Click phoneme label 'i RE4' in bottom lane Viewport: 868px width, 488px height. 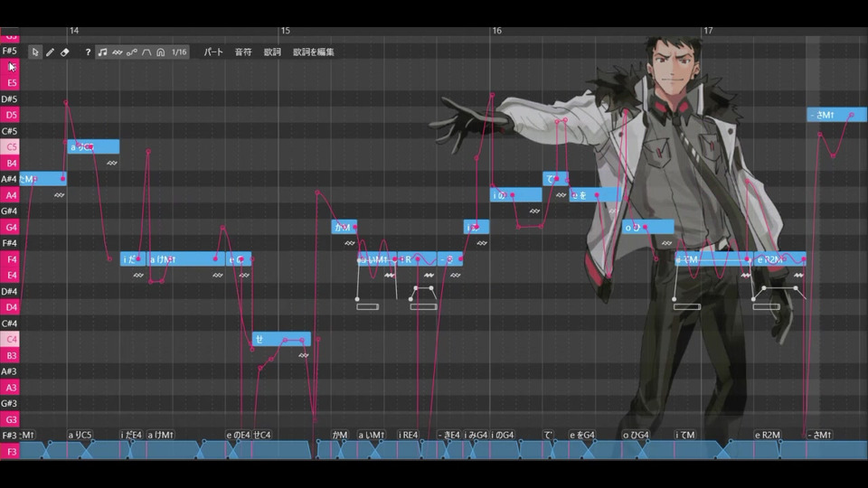(x=409, y=435)
